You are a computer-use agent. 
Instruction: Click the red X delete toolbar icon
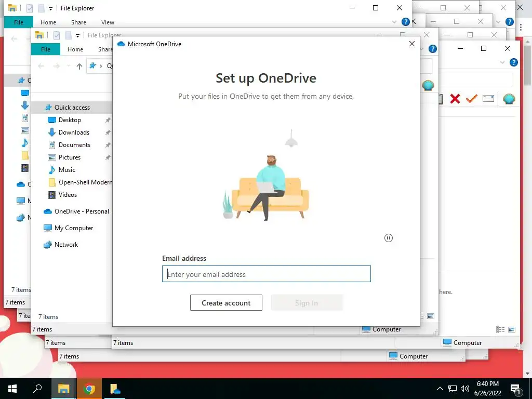455,99
